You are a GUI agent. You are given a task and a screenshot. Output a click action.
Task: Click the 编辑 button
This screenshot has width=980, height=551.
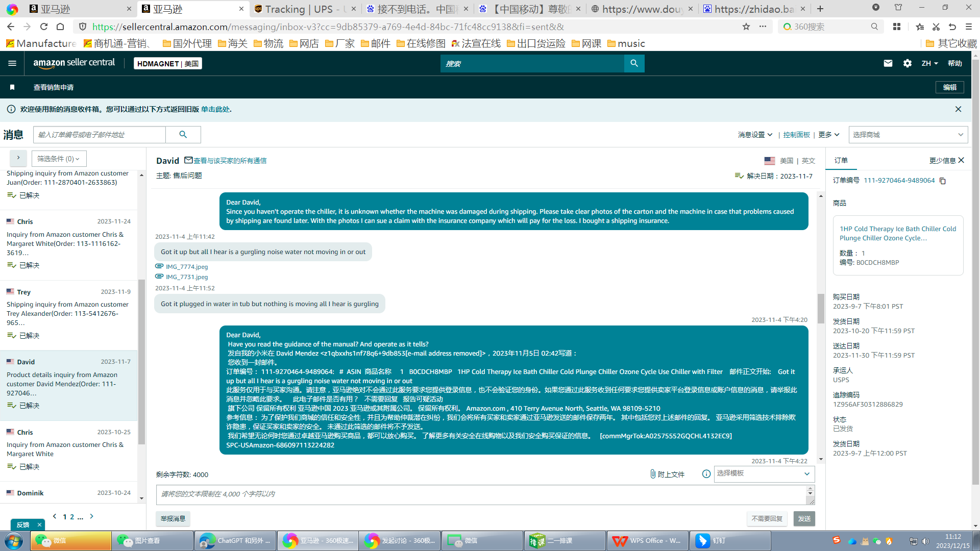950,87
